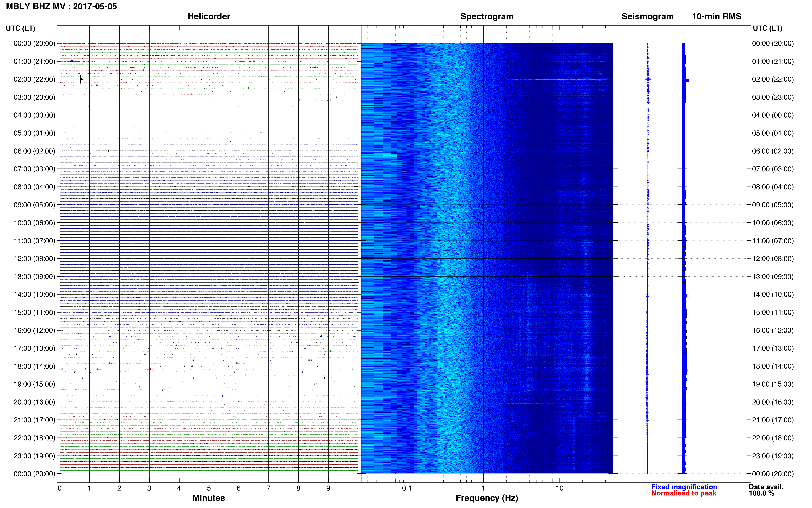The width and height of the screenshot is (812, 508).
Task: Select minute tick label '3' under Helicorder
Action: (149, 488)
